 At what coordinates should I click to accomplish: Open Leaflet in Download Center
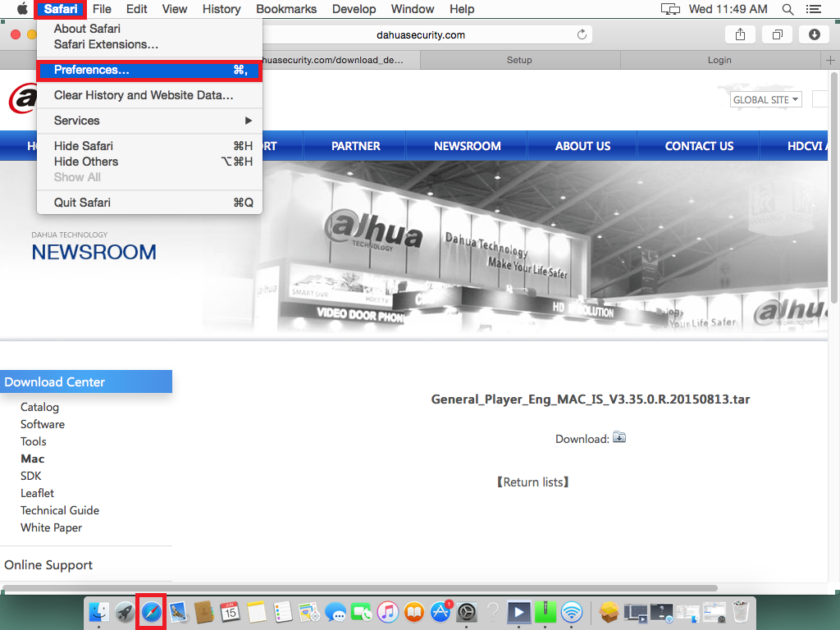click(x=37, y=493)
